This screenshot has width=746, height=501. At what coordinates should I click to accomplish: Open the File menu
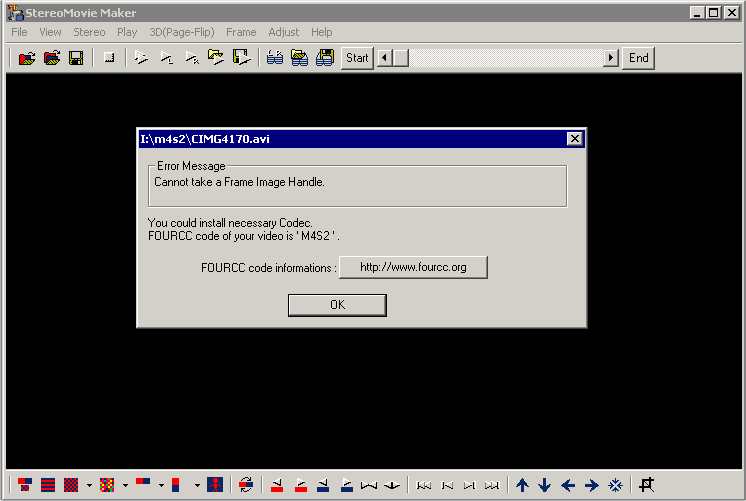pyautogui.click(x=20, y=32)
